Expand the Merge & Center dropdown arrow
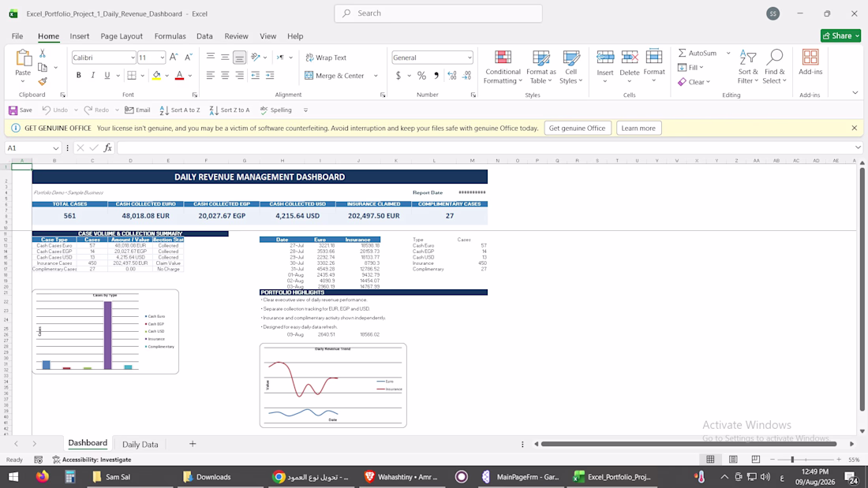The image size is (868, 488). pyautogui.click(x=376, y=76)
